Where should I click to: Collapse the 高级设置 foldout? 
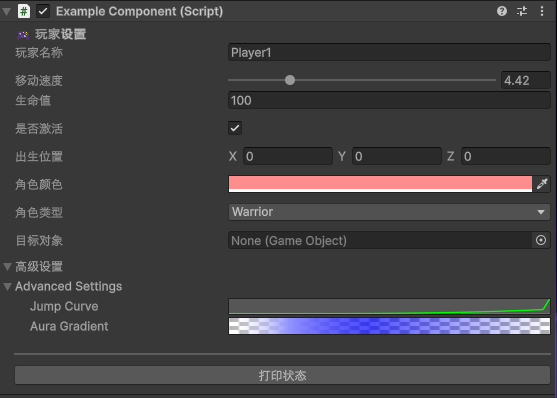(7, 267)
